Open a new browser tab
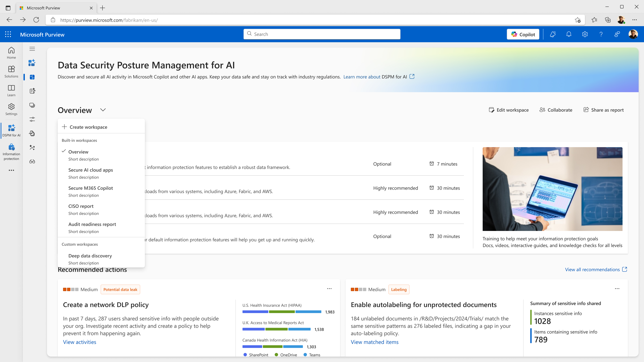This screenshot has height=362, width=644. (102, 8)
